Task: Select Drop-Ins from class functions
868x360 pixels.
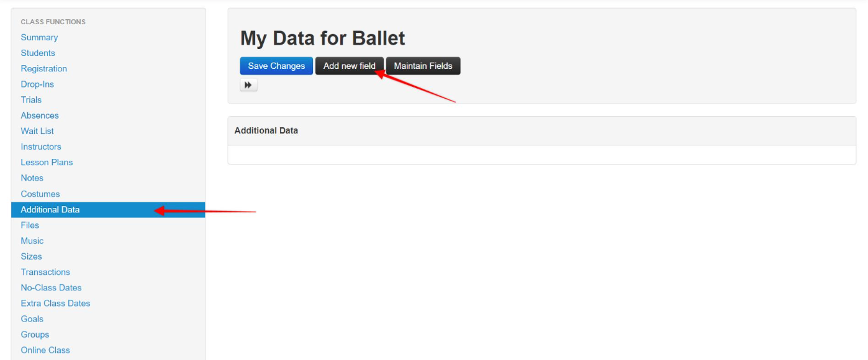Action: pyautogui.click(x=37, y=84)
